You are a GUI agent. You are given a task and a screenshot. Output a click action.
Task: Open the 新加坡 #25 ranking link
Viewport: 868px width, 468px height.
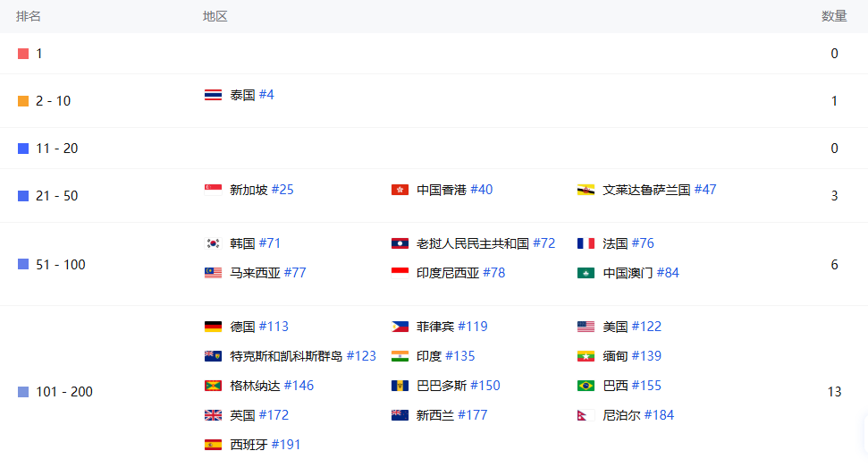point(262,190)
